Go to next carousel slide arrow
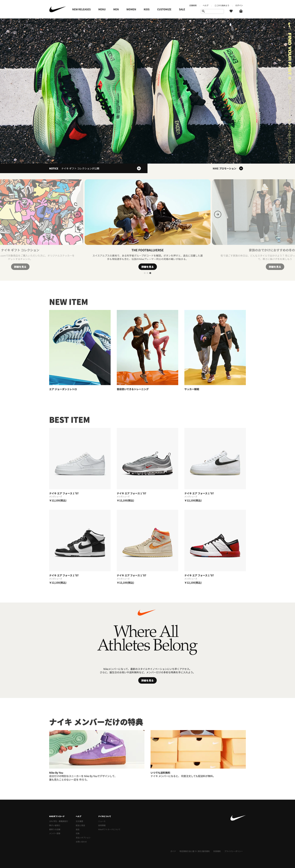This screenshot has width=295, height=868. [x=218, y=214]
